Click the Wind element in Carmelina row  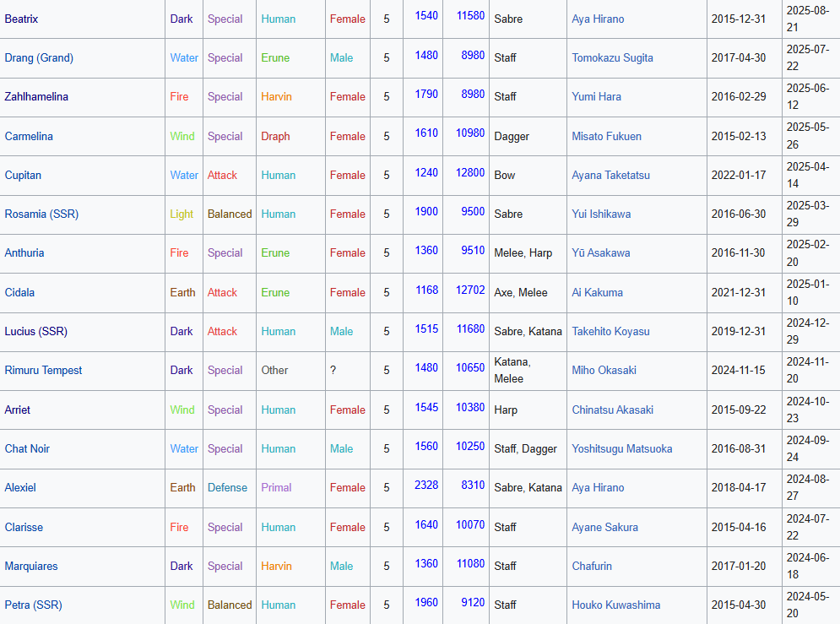(x=182, y=136)
